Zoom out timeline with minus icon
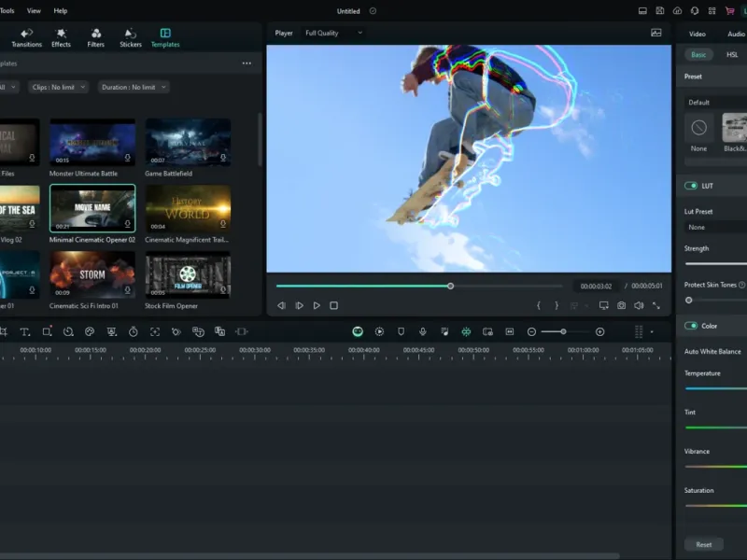 pyautogui.click(x=531, y=332)
